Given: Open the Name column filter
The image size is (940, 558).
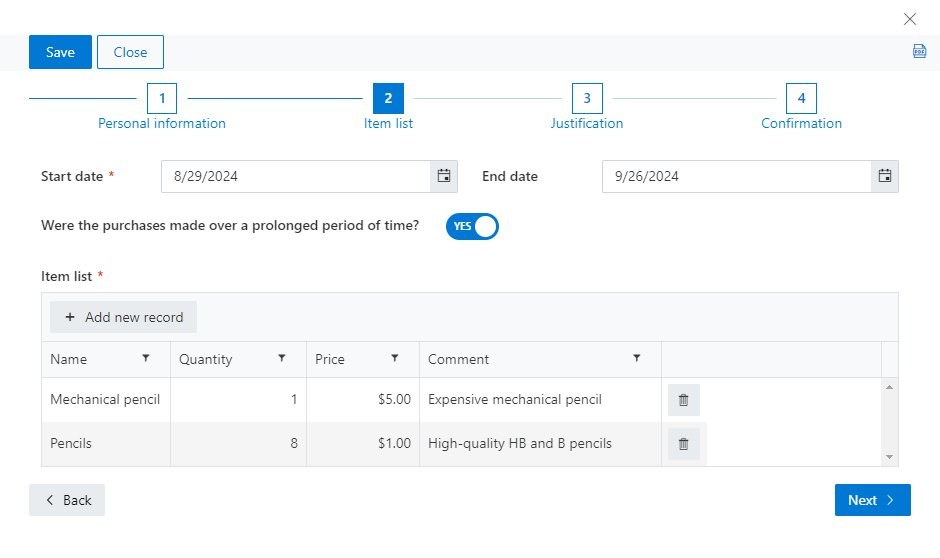Looking at the screenshot, I should tap(146, 358).
